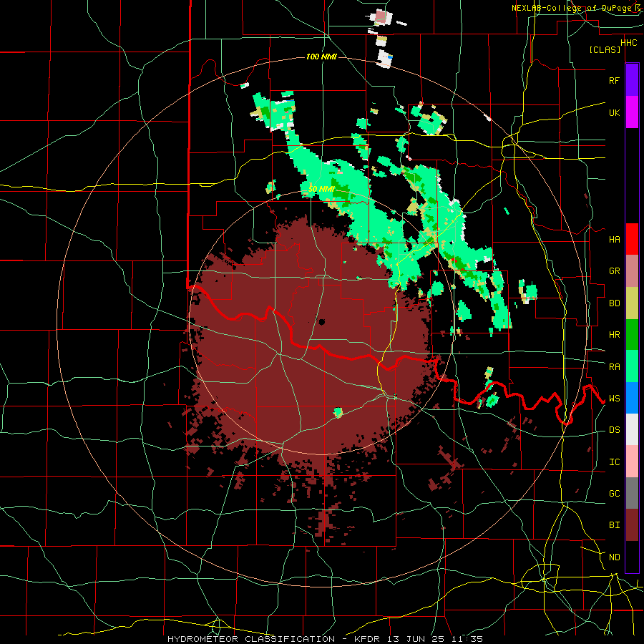
Task: Click the DS legend label
Action: [x=614, y=430]
